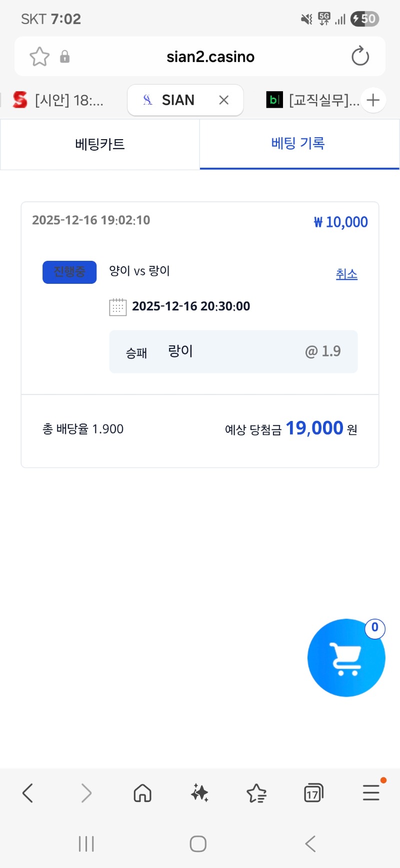Tap the sian2.casino address field
This screenshot has height=868, width=400.
[210, 57]
